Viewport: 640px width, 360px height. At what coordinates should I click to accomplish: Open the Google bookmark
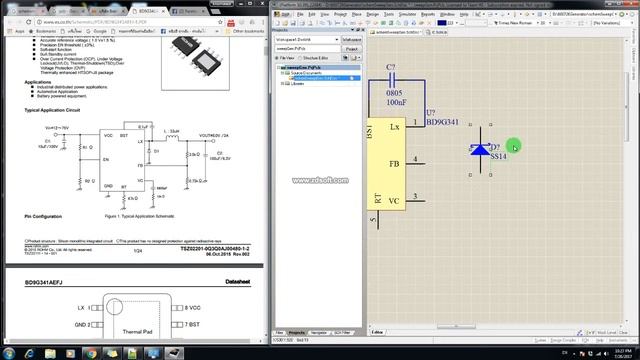pos(96,31)
